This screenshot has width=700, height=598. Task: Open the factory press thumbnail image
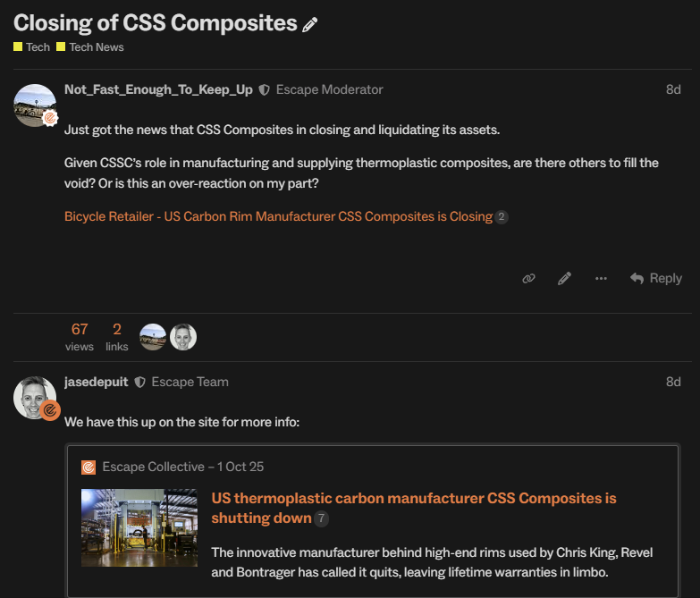(x=139, y=527)
